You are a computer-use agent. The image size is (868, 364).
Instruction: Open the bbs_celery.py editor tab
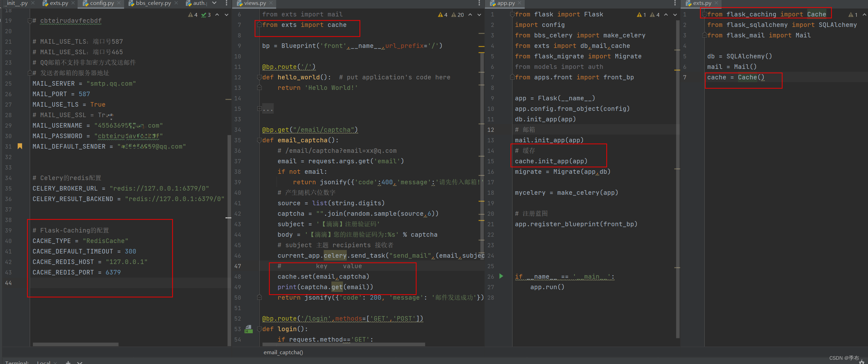point(153,3)
